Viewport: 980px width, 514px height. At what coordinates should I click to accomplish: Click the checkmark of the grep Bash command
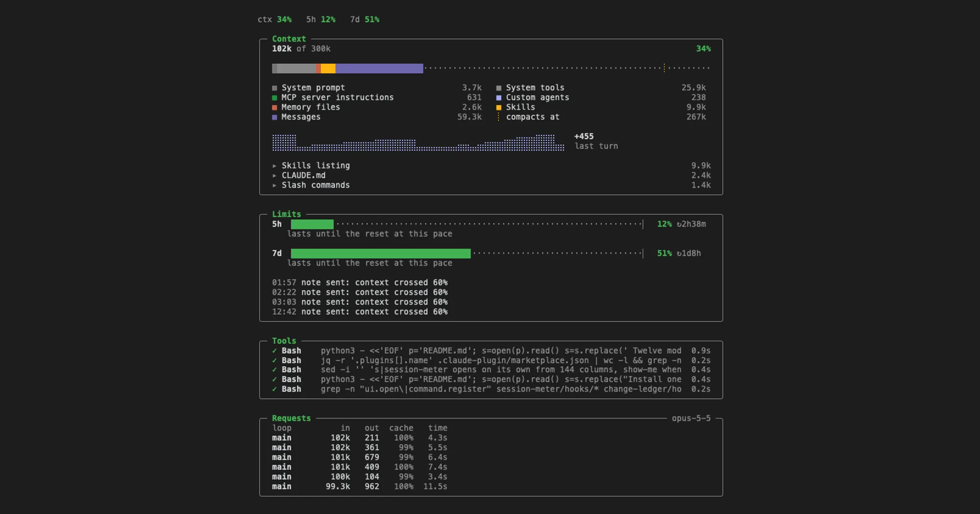point(274,389)
